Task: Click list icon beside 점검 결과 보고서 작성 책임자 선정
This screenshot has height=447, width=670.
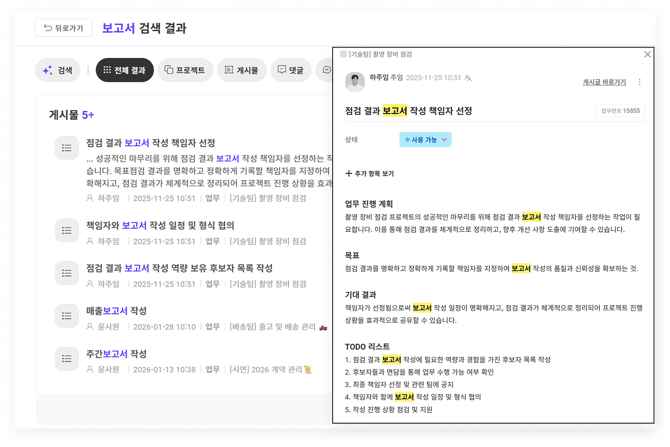Action: coord(67,149)
